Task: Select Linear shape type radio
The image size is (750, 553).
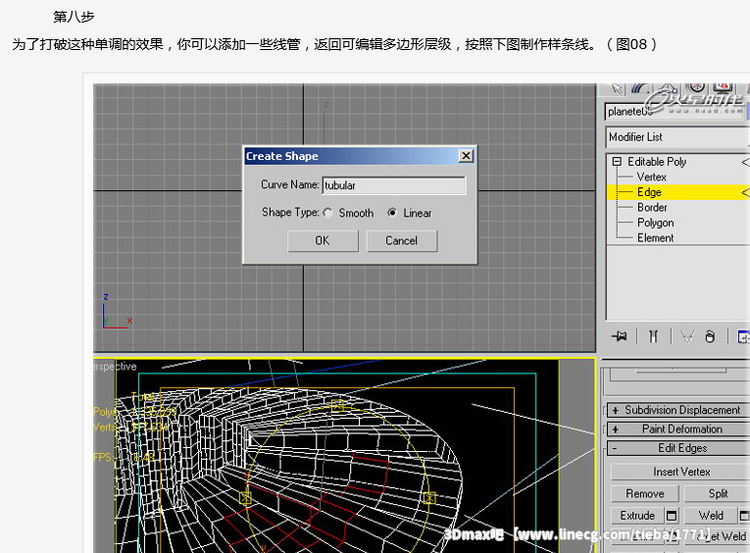Action: click(392, 212)
